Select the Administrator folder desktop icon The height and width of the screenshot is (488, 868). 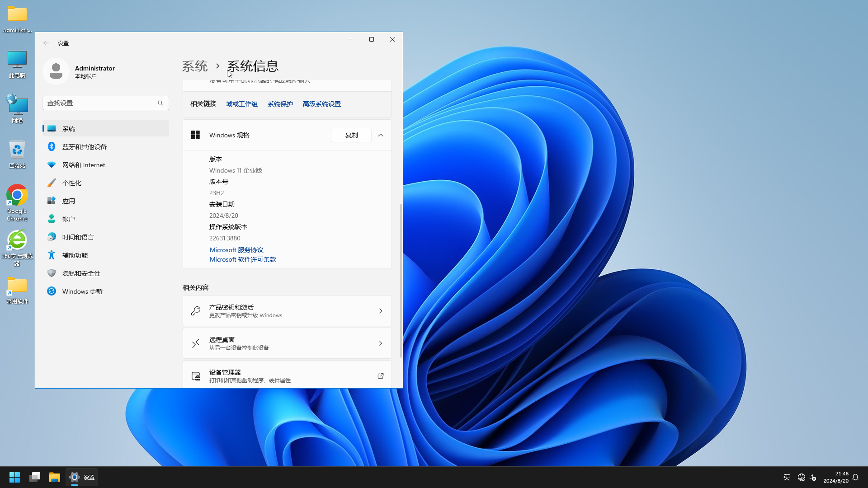pos(17,19)
